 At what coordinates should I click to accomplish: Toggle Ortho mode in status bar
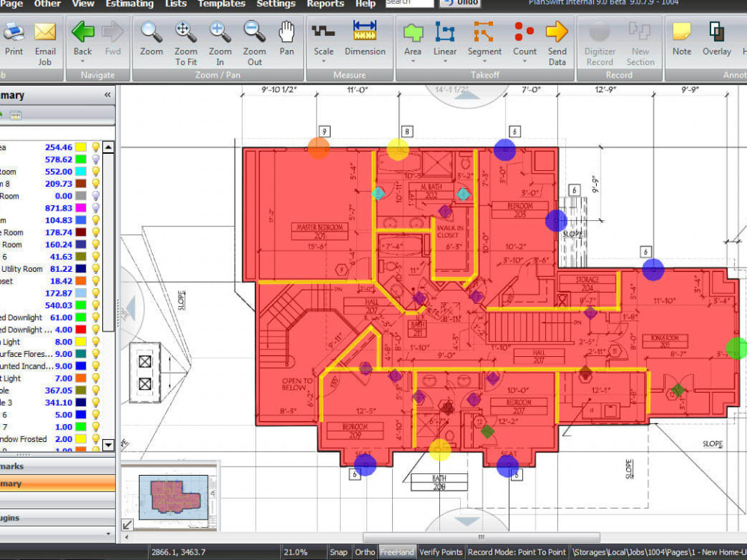[x=365, y=552]
